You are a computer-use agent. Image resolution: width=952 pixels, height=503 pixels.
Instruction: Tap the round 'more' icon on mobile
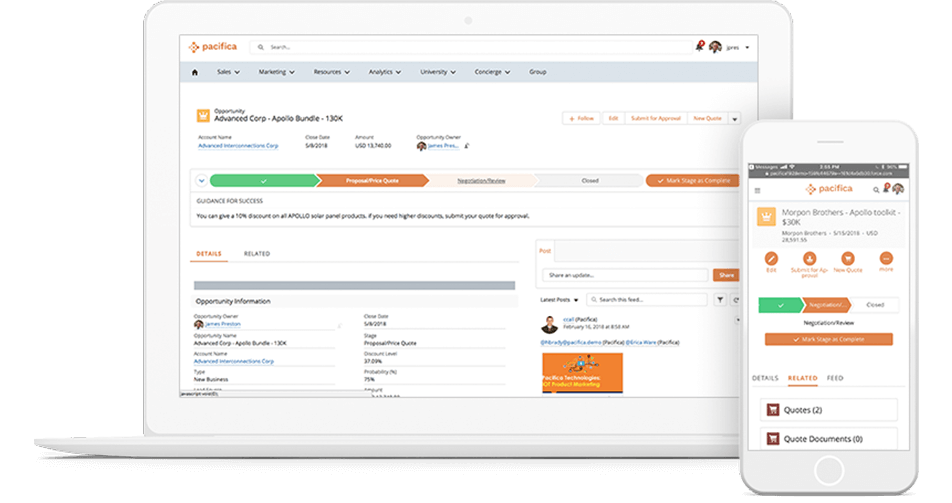click(x=886, y=258)
